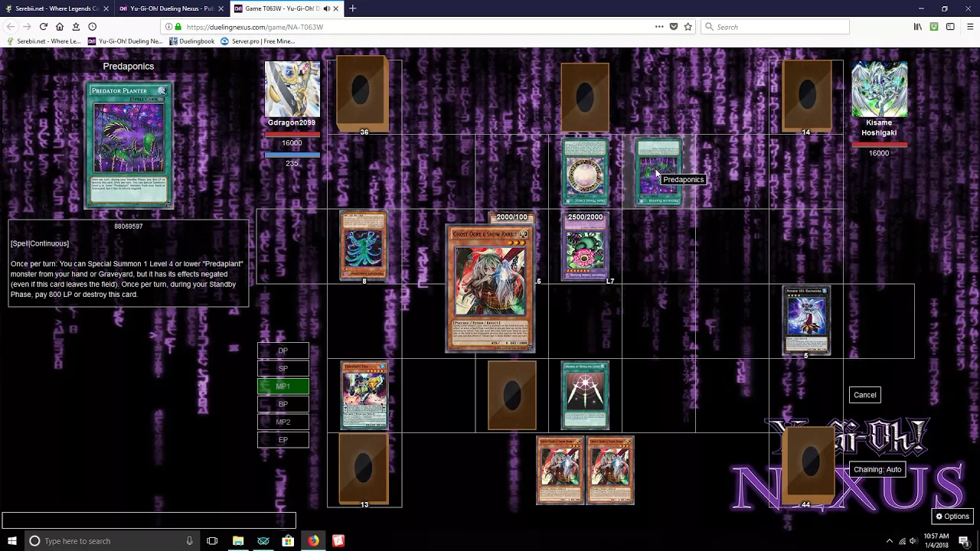Viewport: 980px width, 551px height.
Task: Reload the page with the refresh icon
Action: click(x=44, y=27)
